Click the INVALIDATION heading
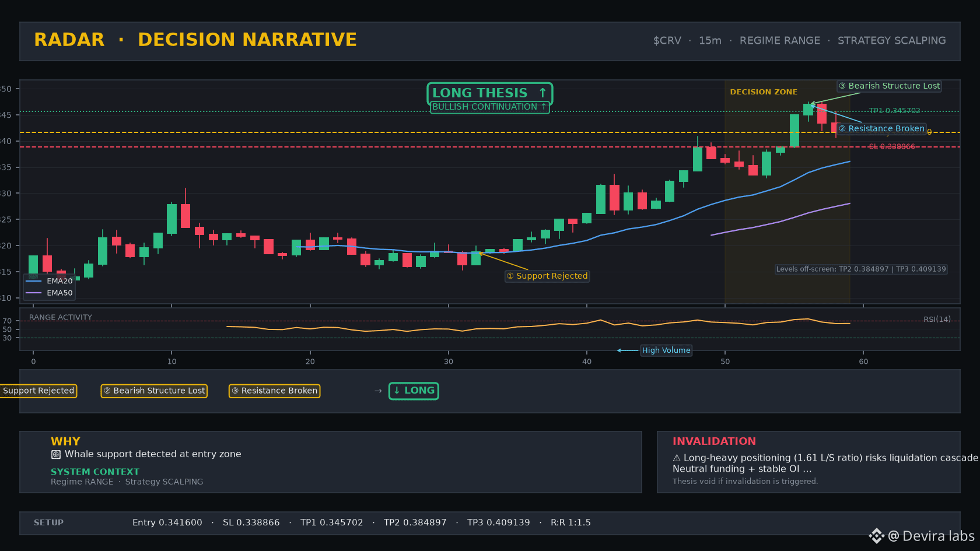Image resolution: width=980 pixels, height=551 pixels. click(714, 441)
